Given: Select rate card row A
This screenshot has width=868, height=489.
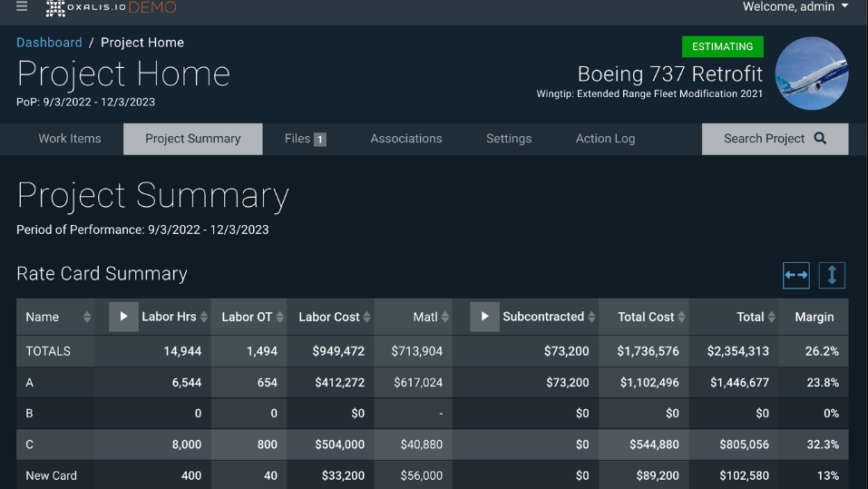Looking at the screenshot, I should pyautogui.click(x=433, y=382).
